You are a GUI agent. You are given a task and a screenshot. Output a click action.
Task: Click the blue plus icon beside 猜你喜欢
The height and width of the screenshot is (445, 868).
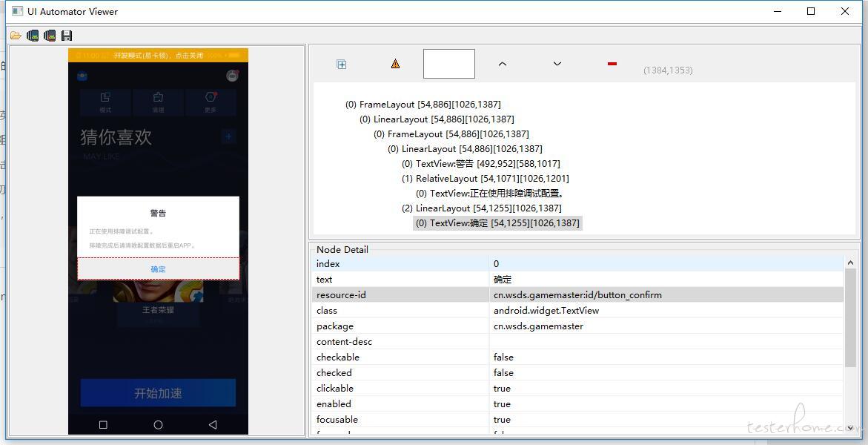tap(228, 136)
